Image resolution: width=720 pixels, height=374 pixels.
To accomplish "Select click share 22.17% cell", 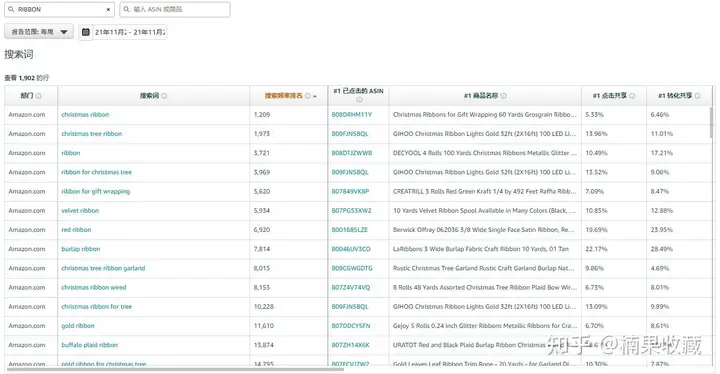I will (596, 249).
